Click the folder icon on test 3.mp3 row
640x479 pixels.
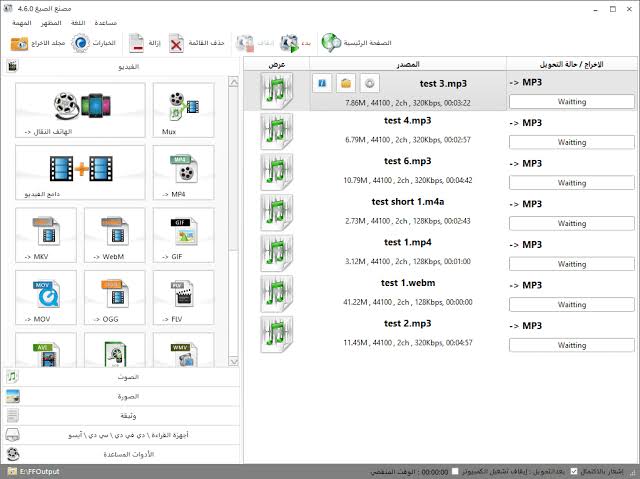(346, 83)
